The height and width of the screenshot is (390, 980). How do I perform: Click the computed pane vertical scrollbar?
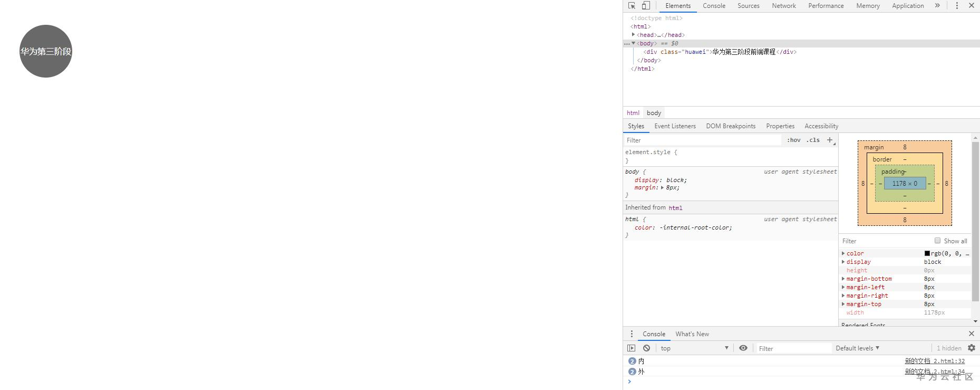click(x=975, y=222)
